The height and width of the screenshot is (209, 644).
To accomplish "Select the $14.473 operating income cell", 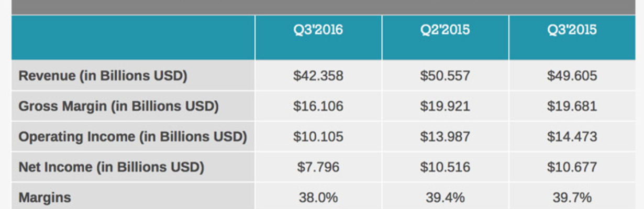I will (572, 136).
